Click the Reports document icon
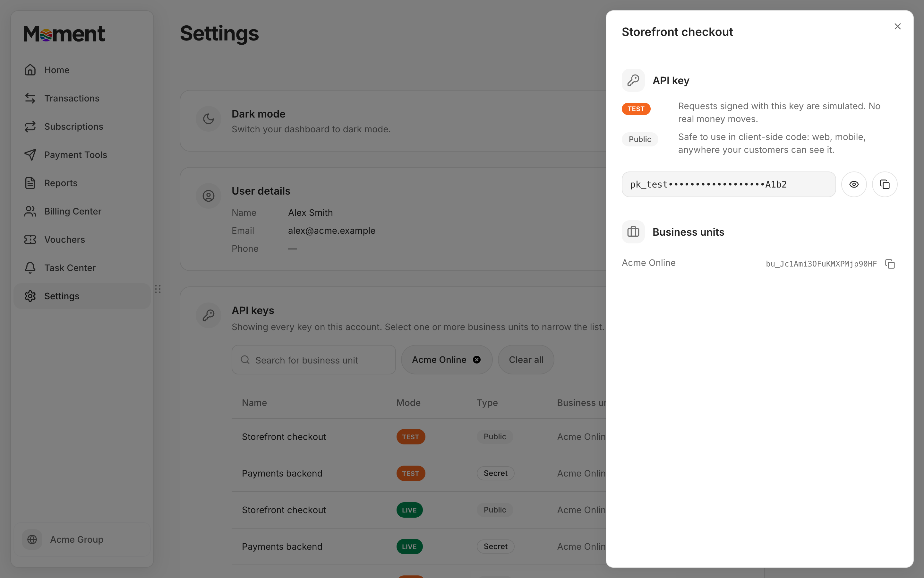Image resolution: width=924 pixels, height=578 pixels. click(x=30, y=183)
